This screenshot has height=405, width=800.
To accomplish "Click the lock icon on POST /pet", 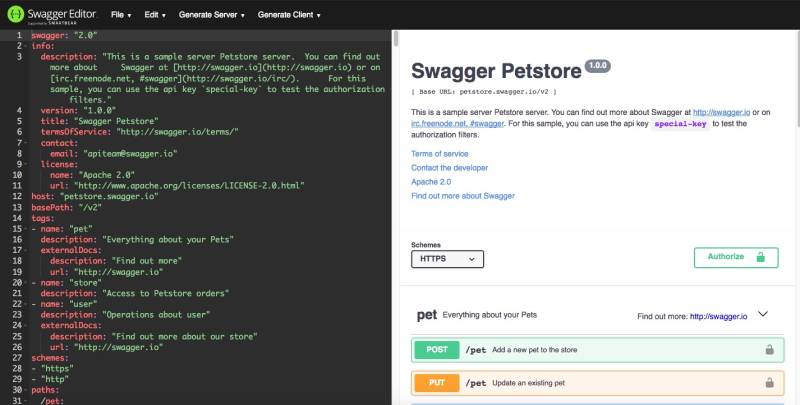I will pyautogui.click(x=769, y=350).
